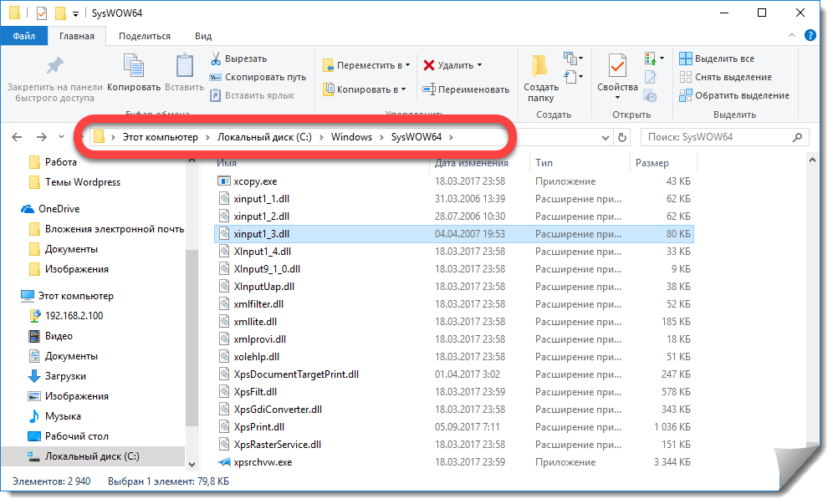Click the refresh button beside address bar

tap(621, 137)
